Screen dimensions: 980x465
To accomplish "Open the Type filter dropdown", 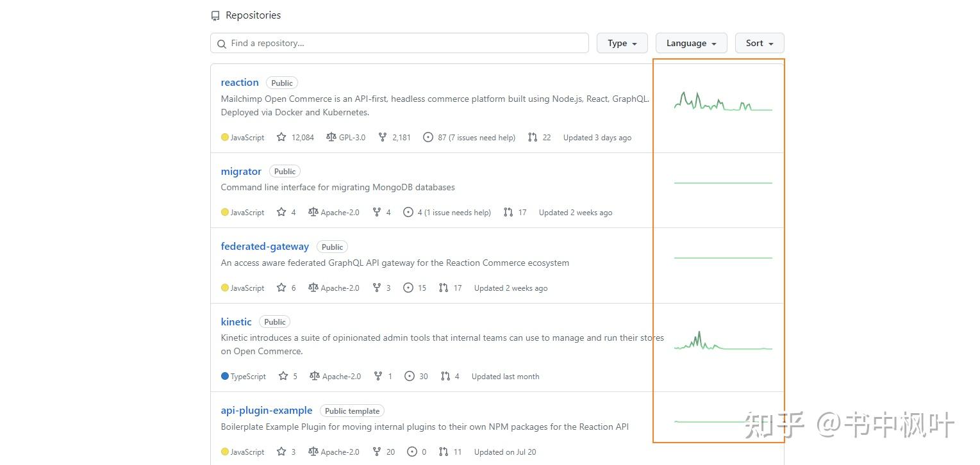I will 621,43.
